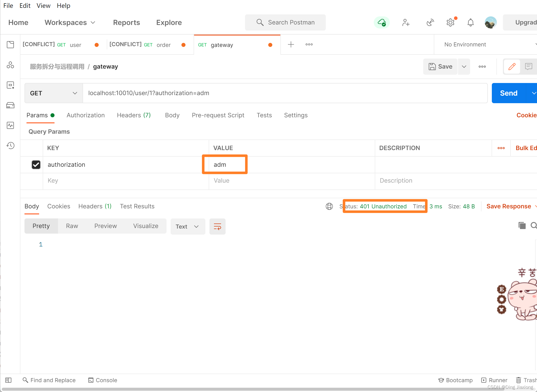Switch to Preview response view
Viewport: 537px width, 392px height.
point(105,226)
